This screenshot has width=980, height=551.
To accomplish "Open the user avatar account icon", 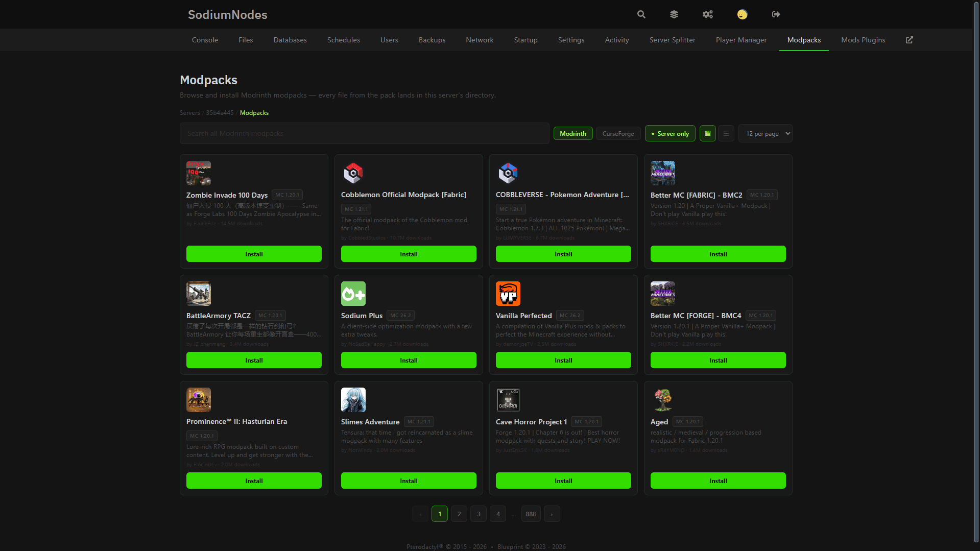I will click(742, 14).
